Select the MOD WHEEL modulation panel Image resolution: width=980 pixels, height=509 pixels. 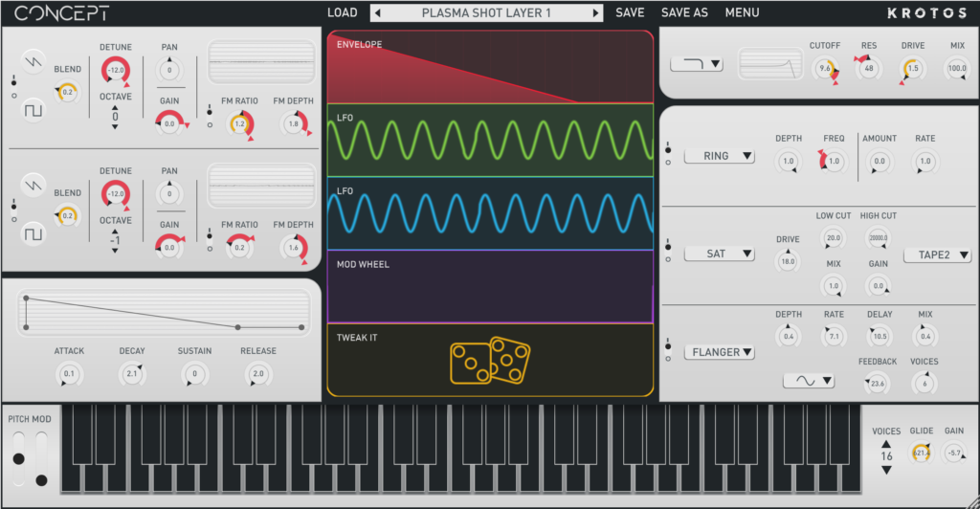coord(489,287)
